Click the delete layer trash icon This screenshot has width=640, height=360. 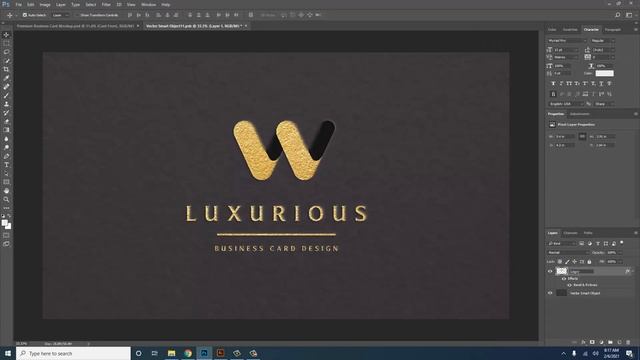tap(628, 342)
